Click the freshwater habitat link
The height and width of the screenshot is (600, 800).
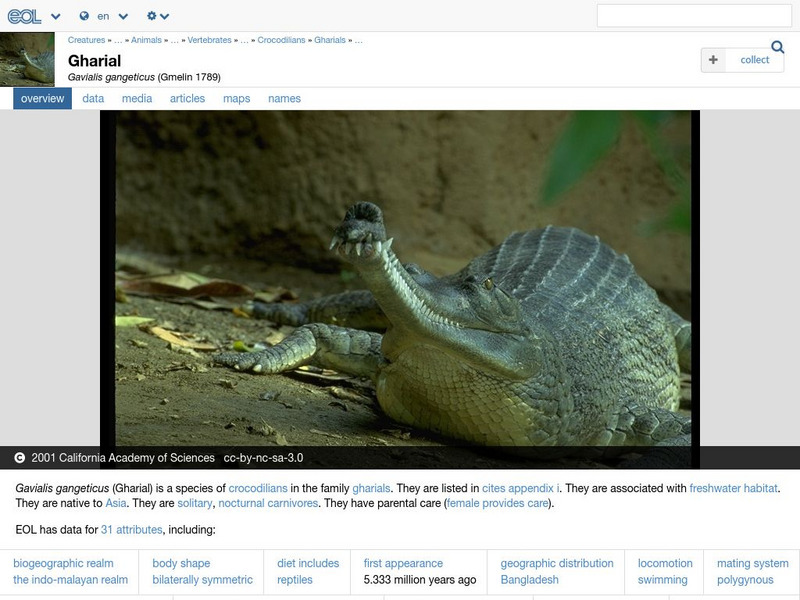[x=734, y=487]
